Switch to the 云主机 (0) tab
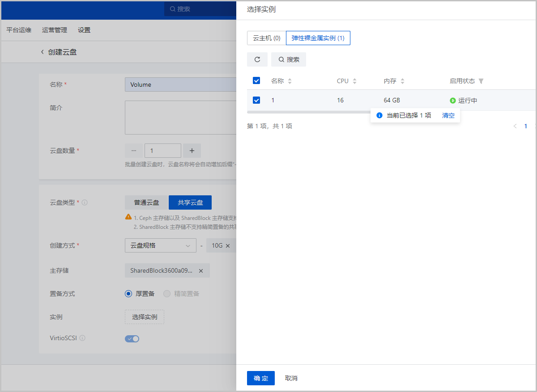Image resolution: width=537 pixels, height=392 pixels. (267, 38)
